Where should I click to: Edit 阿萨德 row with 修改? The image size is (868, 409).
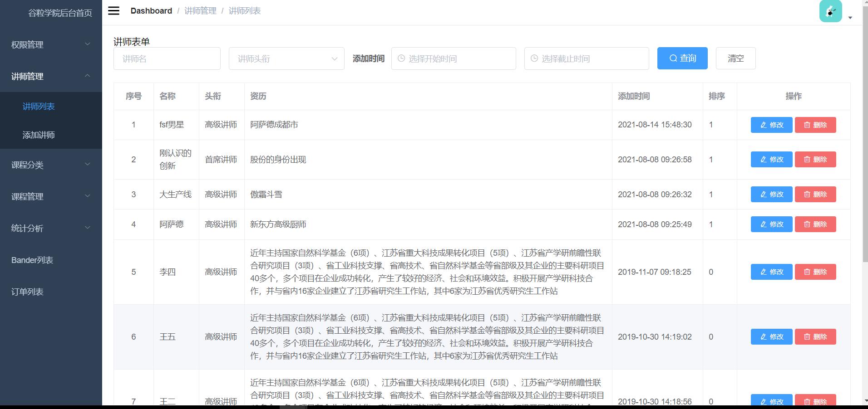point(771,224)
